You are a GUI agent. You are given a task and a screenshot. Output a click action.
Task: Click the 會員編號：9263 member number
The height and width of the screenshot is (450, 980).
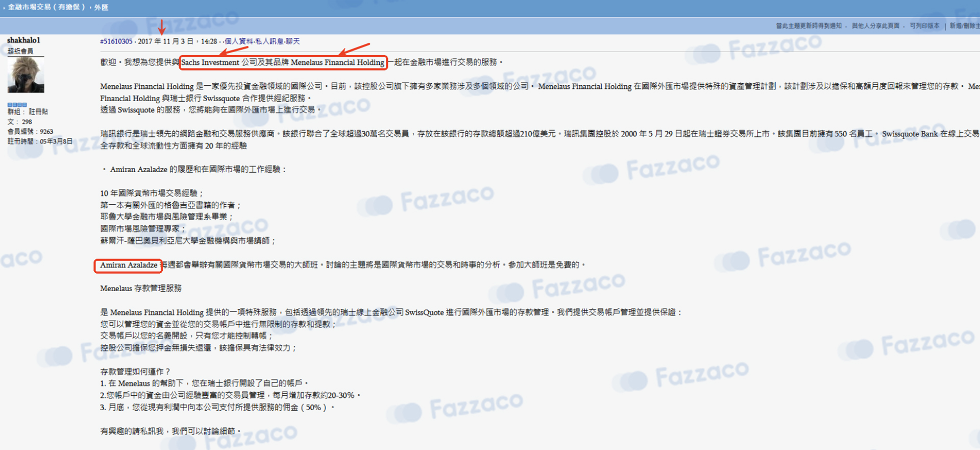coord(30,131)
